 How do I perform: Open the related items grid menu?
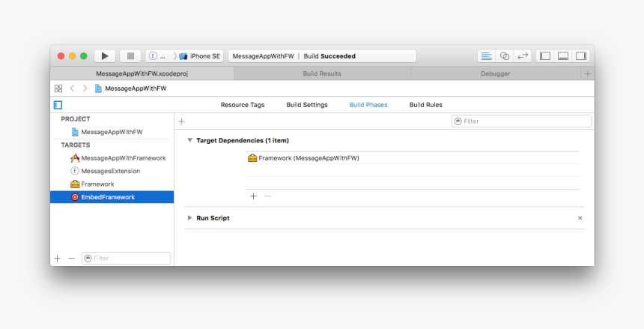click(58, 88)
